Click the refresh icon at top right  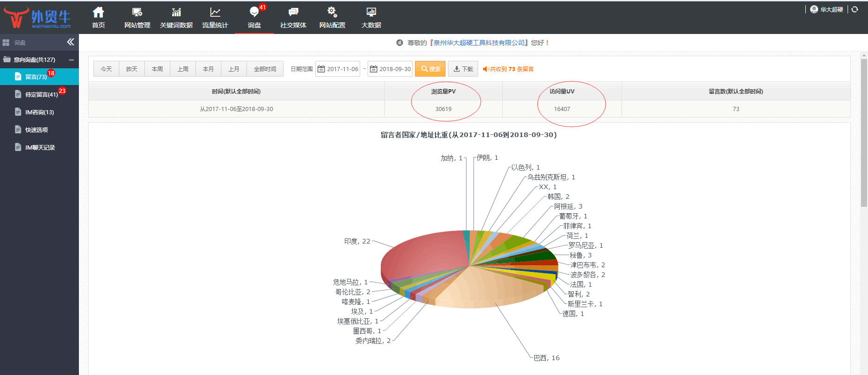855,9
